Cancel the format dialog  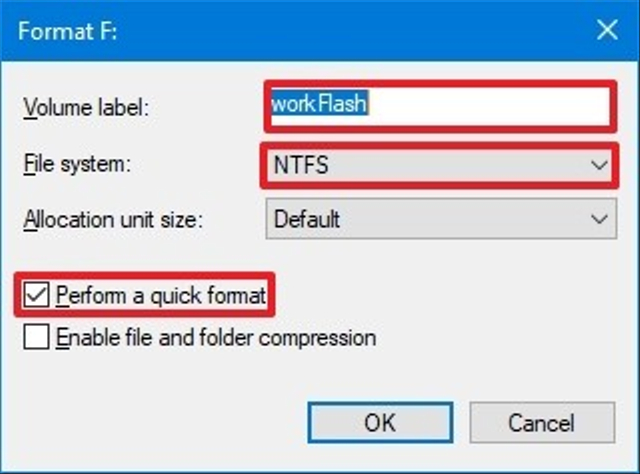540,422
